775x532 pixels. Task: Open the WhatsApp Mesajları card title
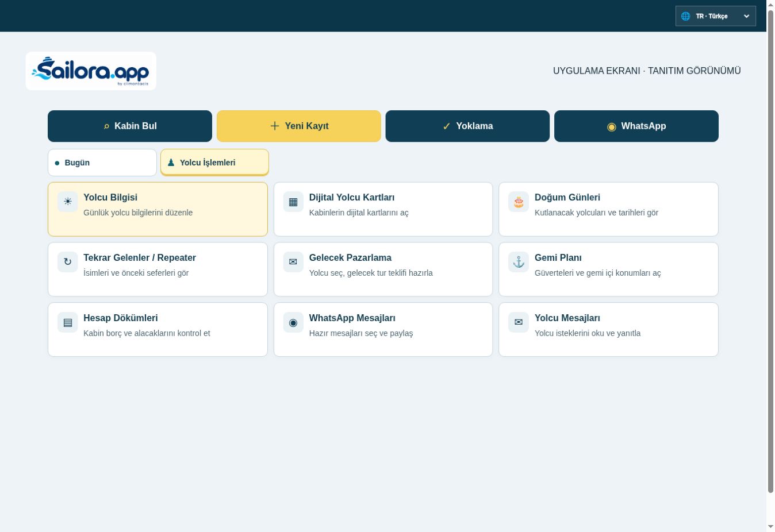click(352, 318)
